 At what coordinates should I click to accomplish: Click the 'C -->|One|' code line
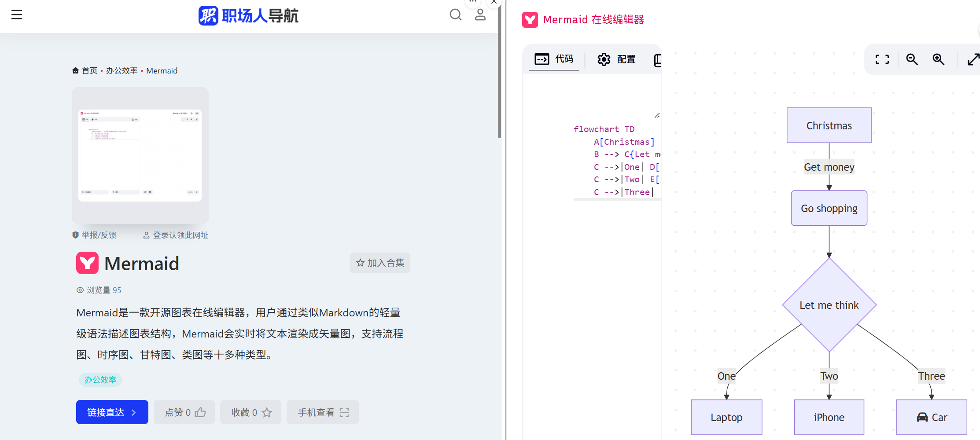tap(627, 167)
